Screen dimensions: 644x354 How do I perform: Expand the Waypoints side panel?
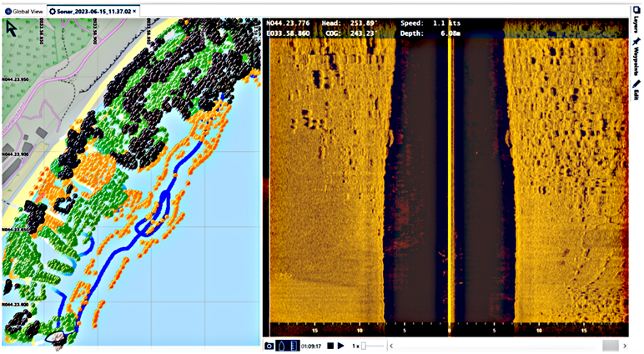pyautogui.click(x=636, y=58)
